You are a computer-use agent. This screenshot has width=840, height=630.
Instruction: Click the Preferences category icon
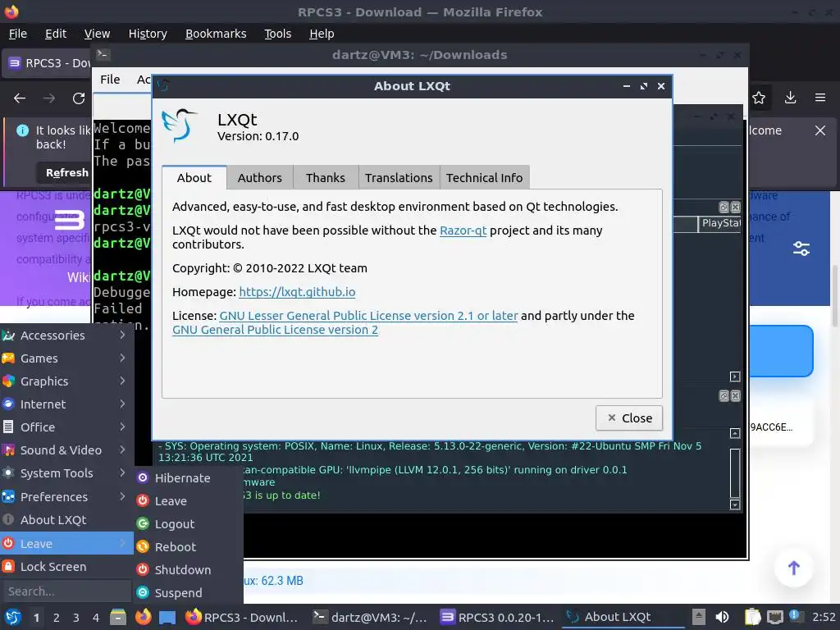click(8, 496)
